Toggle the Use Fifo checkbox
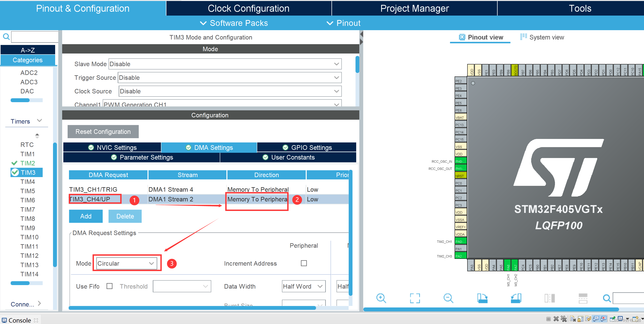644x324 pixels. point(110,286)
